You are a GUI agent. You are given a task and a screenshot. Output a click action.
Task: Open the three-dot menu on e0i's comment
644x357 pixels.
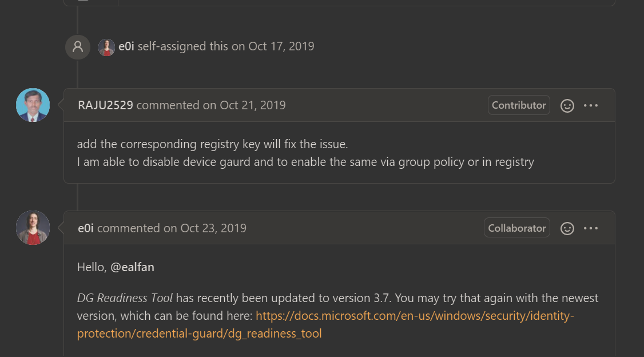coord(591,228)
